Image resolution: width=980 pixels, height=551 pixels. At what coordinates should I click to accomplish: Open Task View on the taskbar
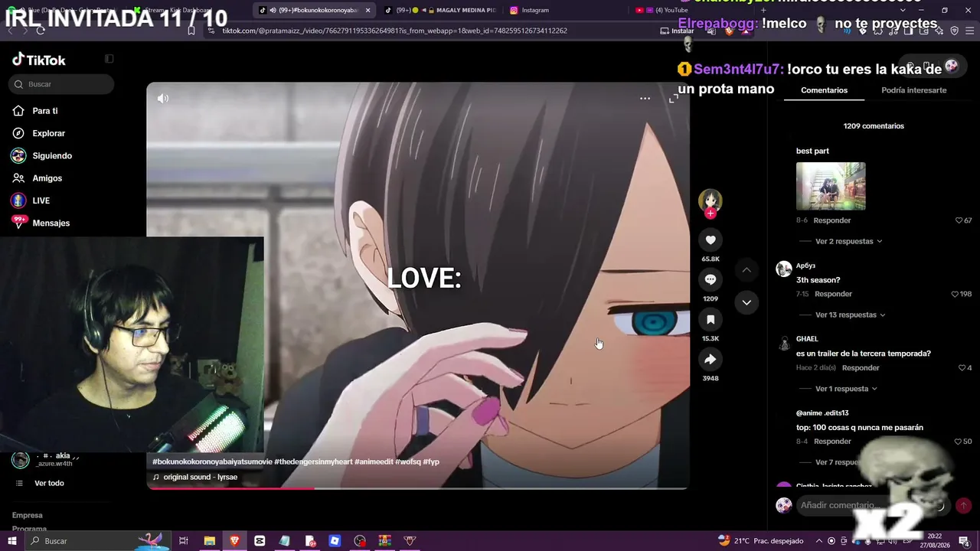tap(184, 541)
